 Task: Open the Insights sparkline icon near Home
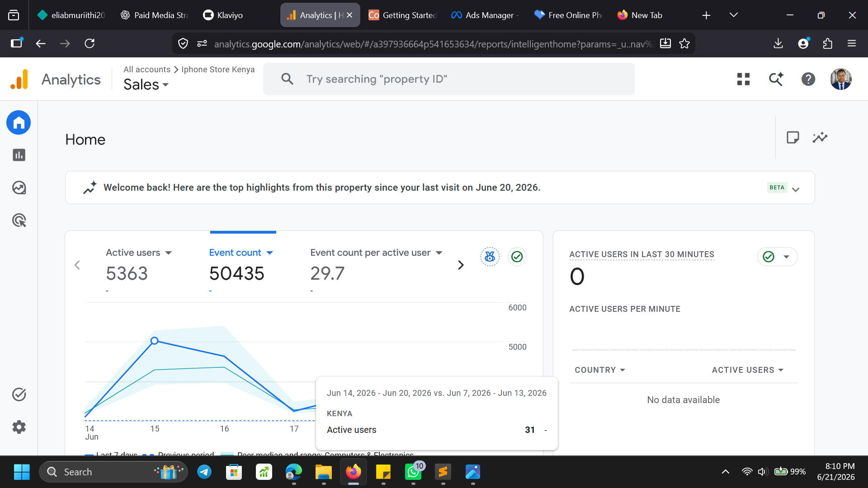820,137
